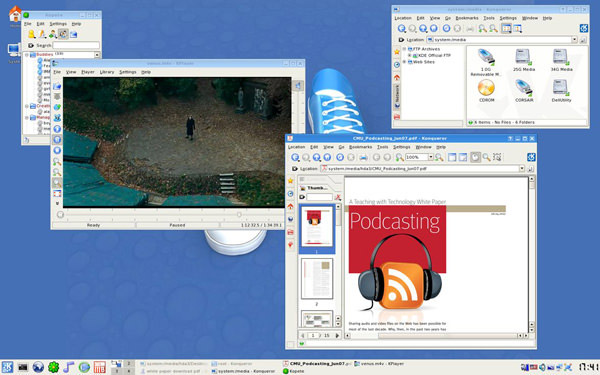600x375 pixels.
Task: Open the web browser globe panel icon
Action: click(x=38, y=367)
